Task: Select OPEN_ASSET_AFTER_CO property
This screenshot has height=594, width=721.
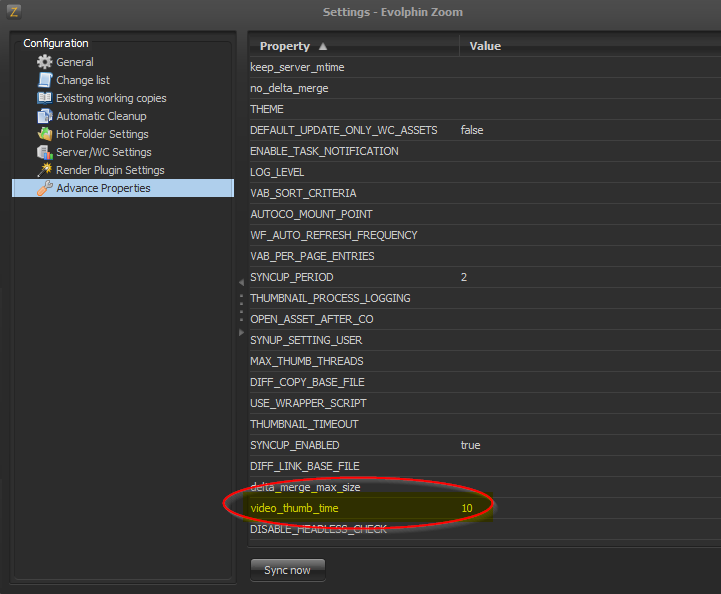Action: [312, 319]
